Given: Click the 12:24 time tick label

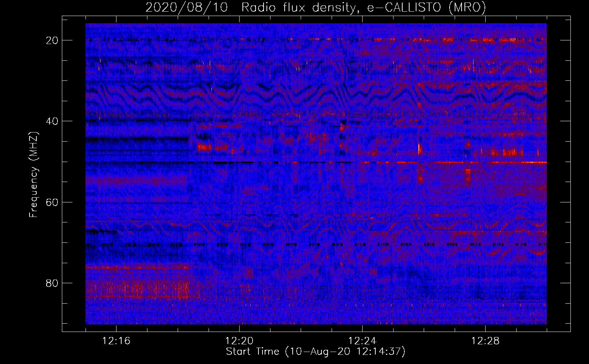Looking at the screenshot, I should coord(362,341).
